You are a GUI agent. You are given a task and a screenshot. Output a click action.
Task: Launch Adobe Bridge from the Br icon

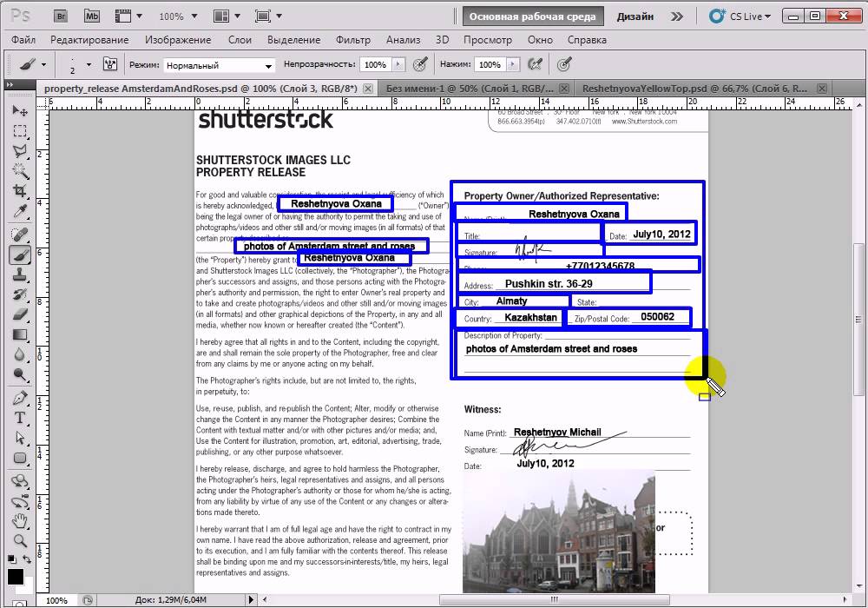pos(61,16)
